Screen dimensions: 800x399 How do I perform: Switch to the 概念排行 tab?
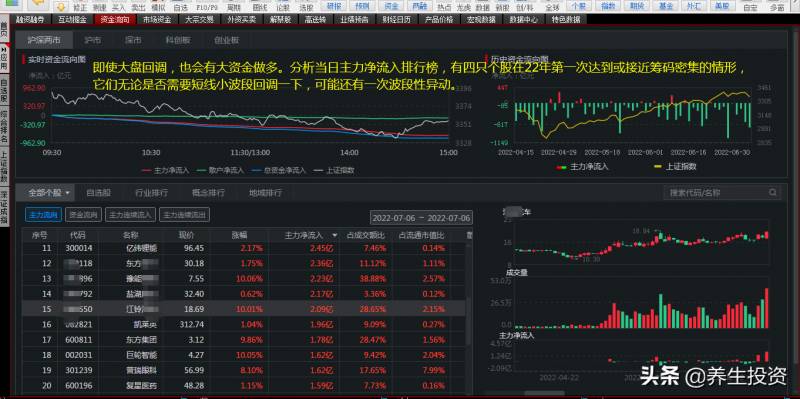[208, 193]
